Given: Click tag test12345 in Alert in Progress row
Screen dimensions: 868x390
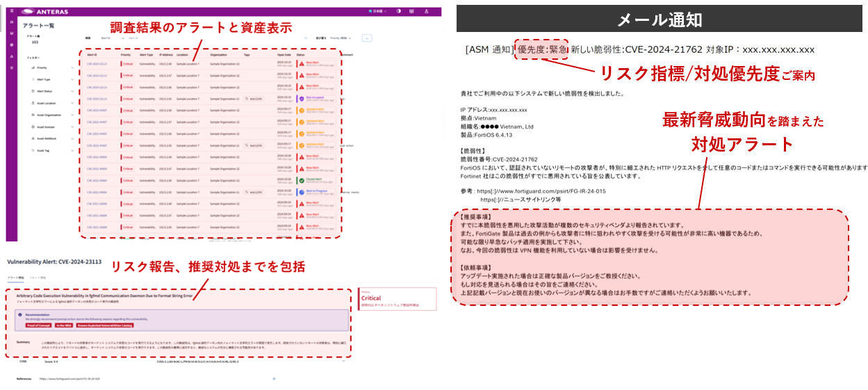Looking at the screenshot, I should [254, 192].
